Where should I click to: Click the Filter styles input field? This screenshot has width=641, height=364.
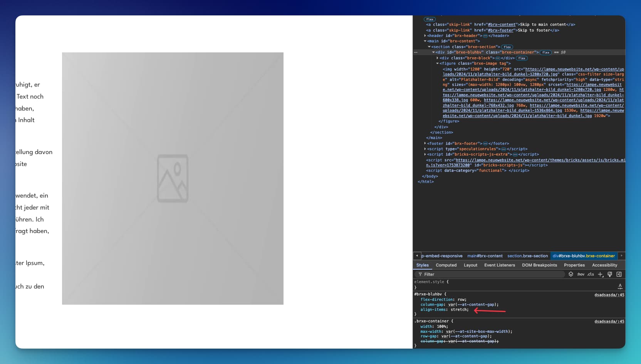pos(490,274)
